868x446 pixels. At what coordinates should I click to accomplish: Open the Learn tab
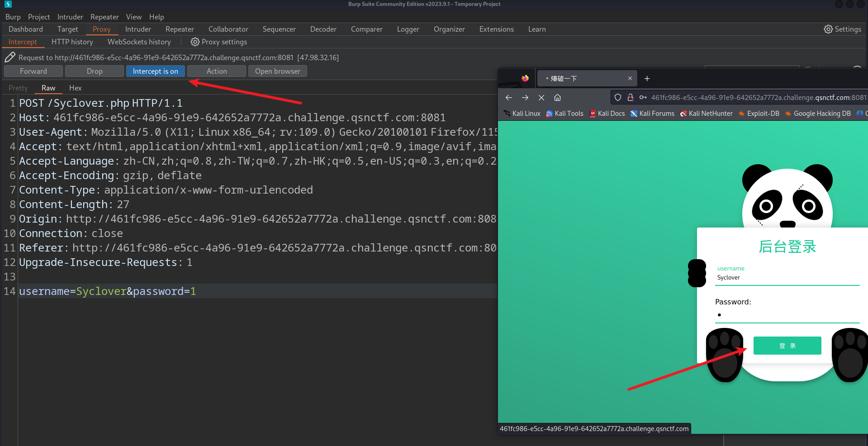pyautogui.click(x=537, y=29)
